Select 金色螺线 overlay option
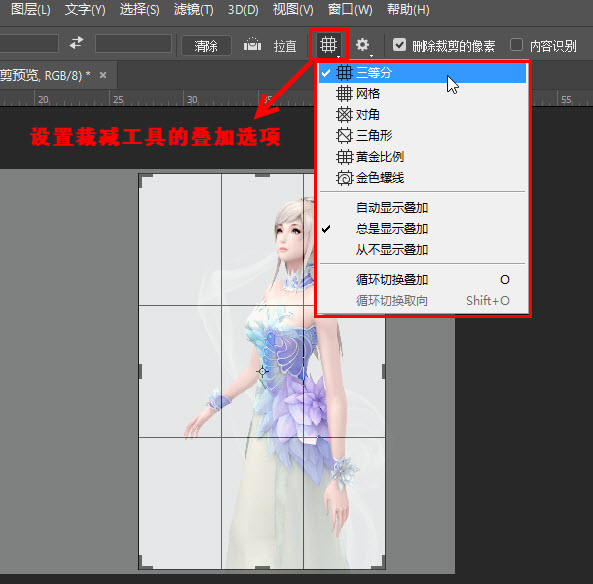Image resolution: width=593 pixels, height=584 pixels. click(x=422, y=178)
